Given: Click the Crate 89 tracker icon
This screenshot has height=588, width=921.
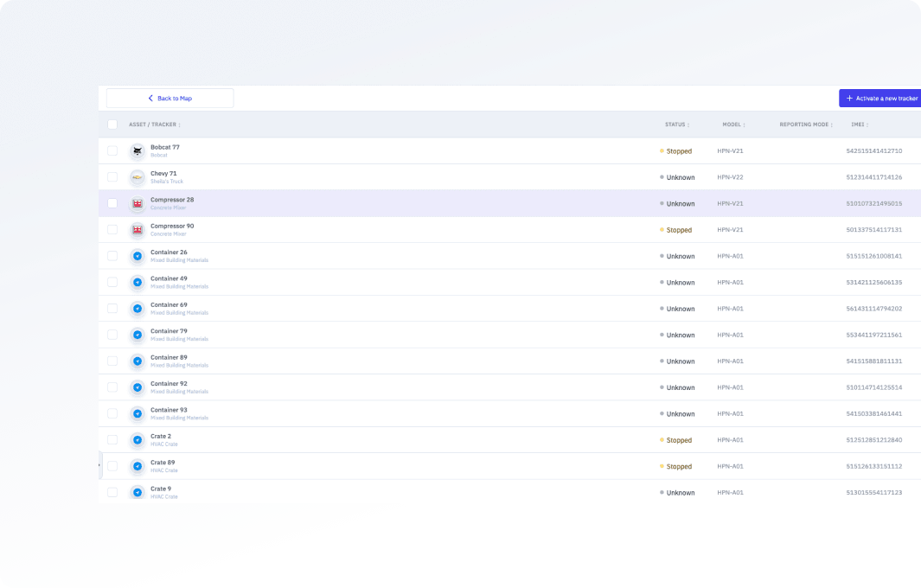Looking at the screenshot, I should 138,466.
